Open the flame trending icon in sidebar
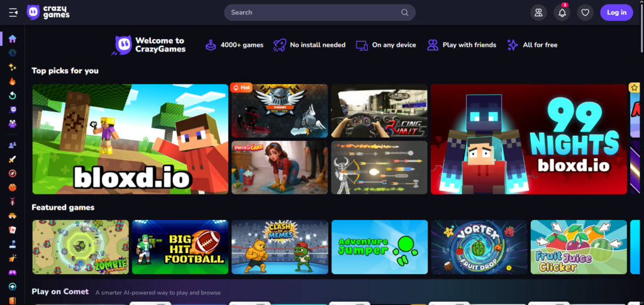The height and width of the screenshot is (305, 644). (13, 82)
